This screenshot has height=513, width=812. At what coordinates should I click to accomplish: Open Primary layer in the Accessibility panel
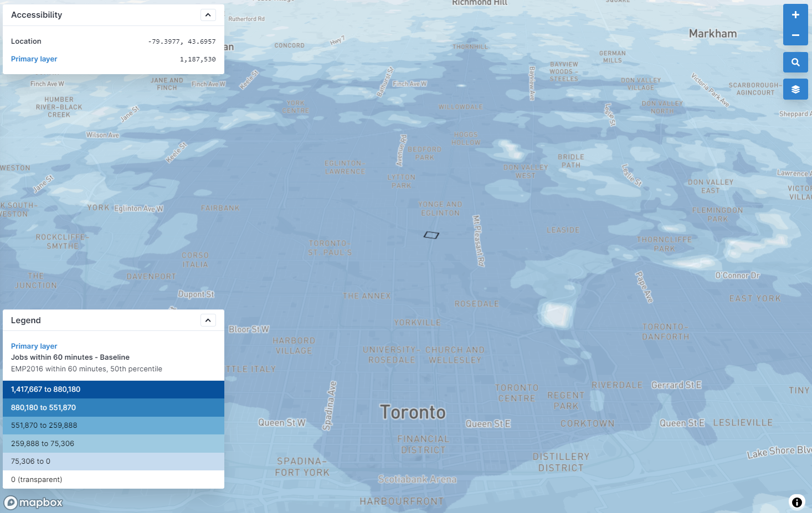click(x=34, y=59)
